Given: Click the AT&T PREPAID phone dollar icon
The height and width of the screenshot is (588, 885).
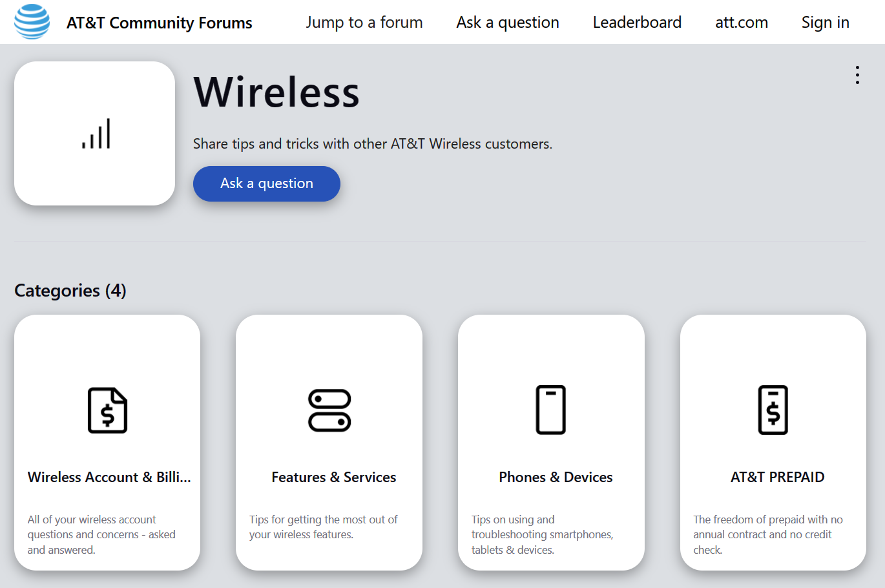Looking at the screenshot, I should [773, 410].
